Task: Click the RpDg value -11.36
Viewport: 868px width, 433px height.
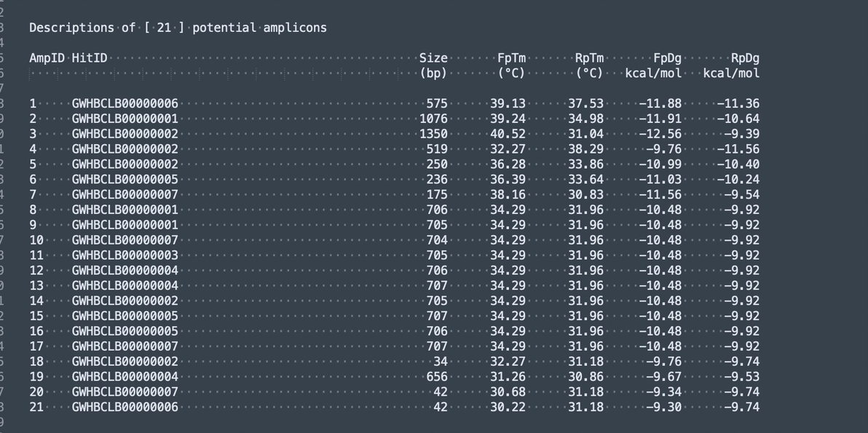Action: point(738,103)
